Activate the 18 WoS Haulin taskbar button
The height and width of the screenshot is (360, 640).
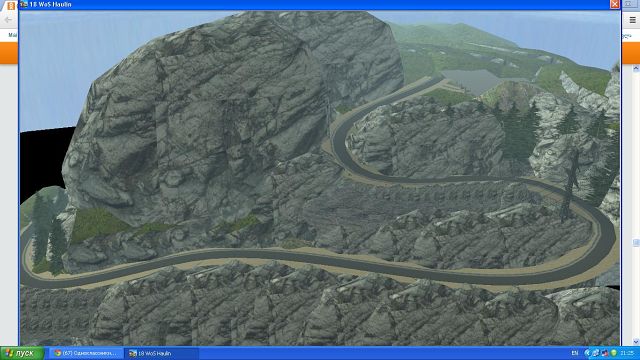[x=162, y=353]
